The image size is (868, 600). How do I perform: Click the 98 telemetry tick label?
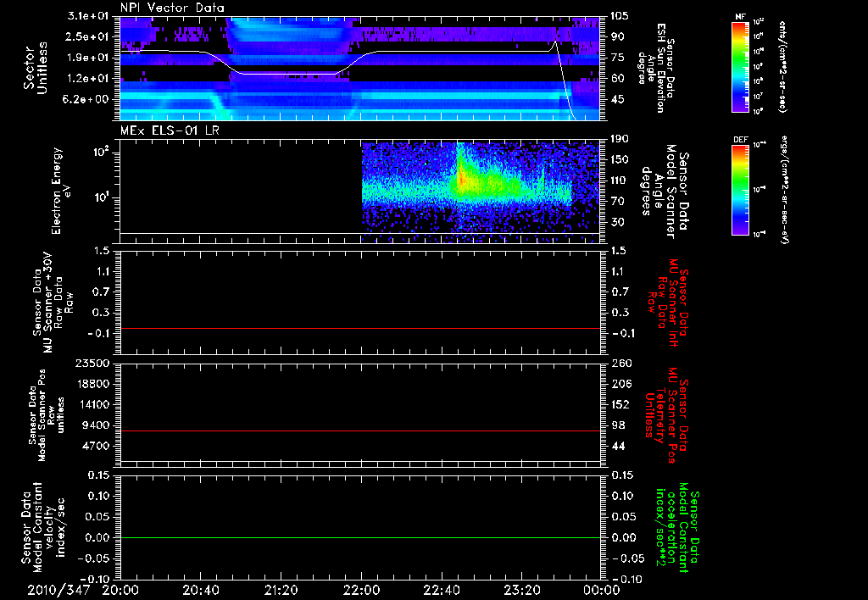[618, 425]
